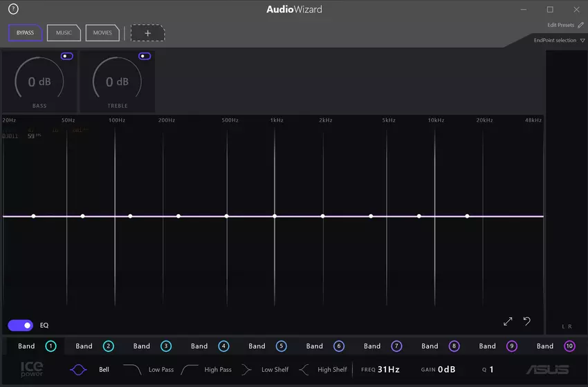Toggle the EQ switch off
Screen dimensions: 588x387
click(20, 325)
